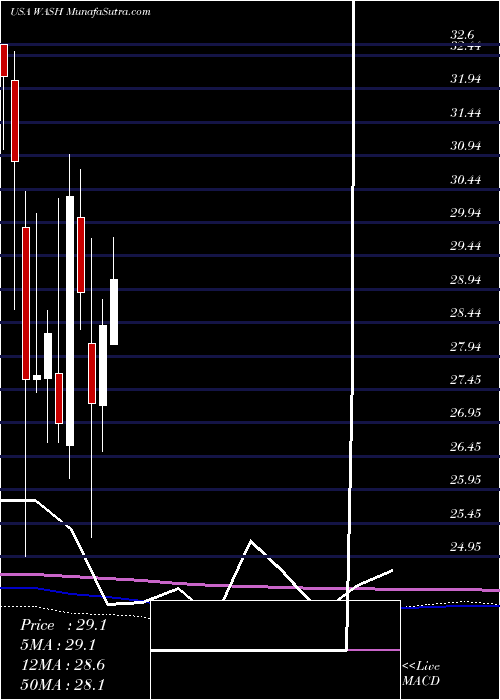The height and width of the screenshot is (700, 500).
Task: Click the 32.6 price axis label
Action: point(463,35)
